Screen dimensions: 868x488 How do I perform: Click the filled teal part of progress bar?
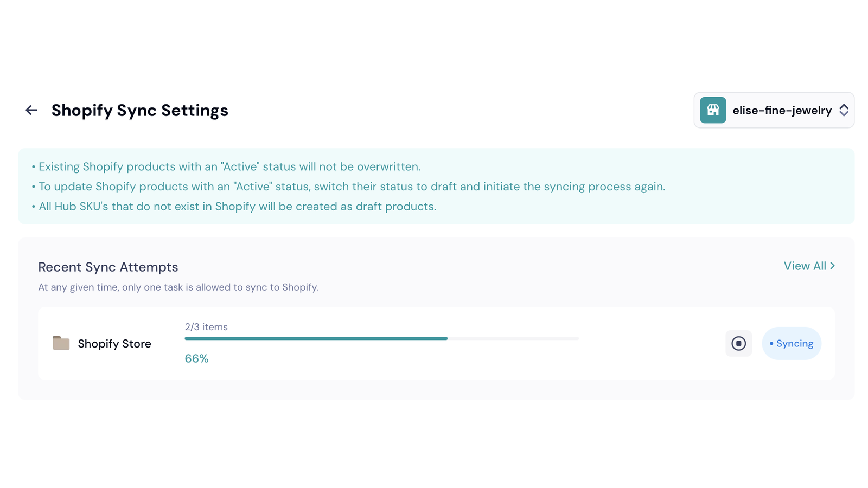pos(316,338)
